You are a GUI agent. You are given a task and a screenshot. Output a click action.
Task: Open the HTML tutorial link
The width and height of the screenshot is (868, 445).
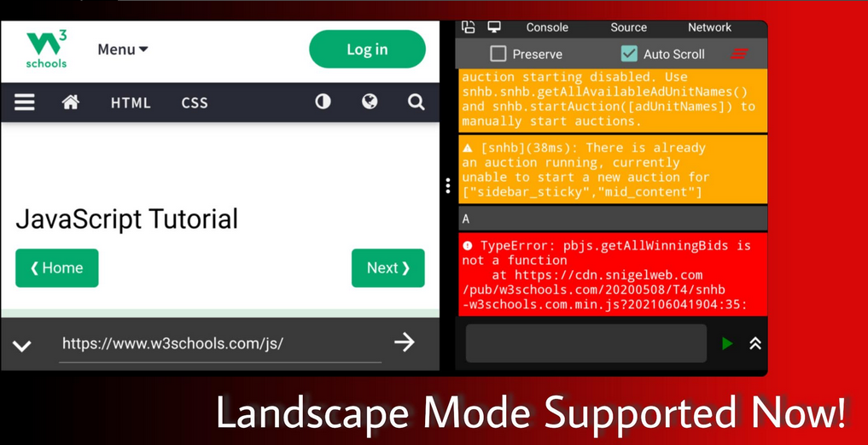pos(131,102)
